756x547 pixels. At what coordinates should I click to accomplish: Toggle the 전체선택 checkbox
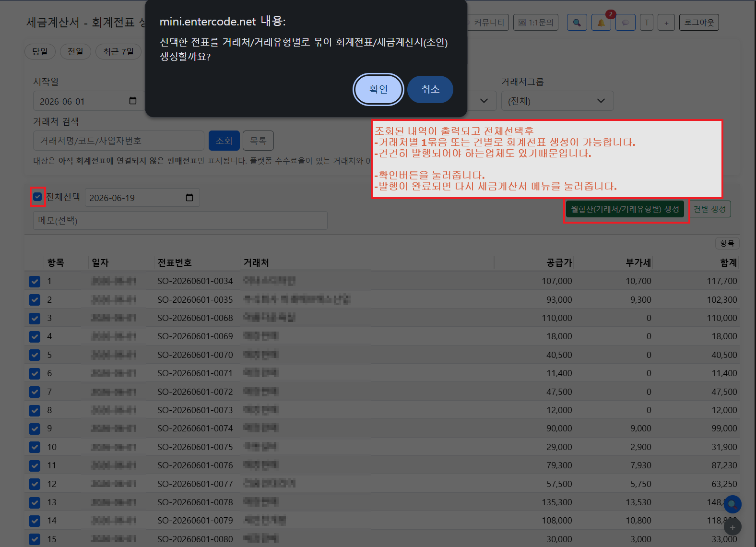click(38, 197)
